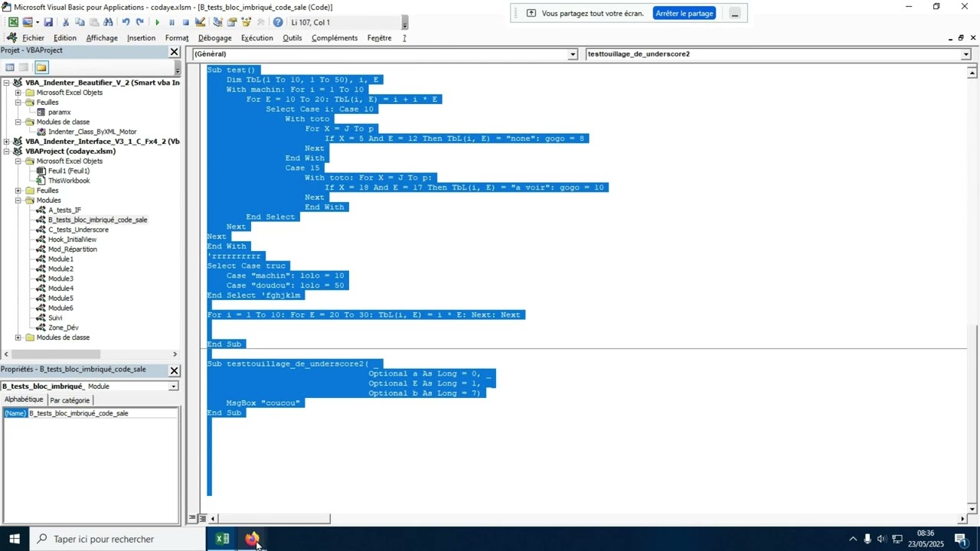Click the taskbar search box
The height and width of the screenshot is (551, 980).
117,539
